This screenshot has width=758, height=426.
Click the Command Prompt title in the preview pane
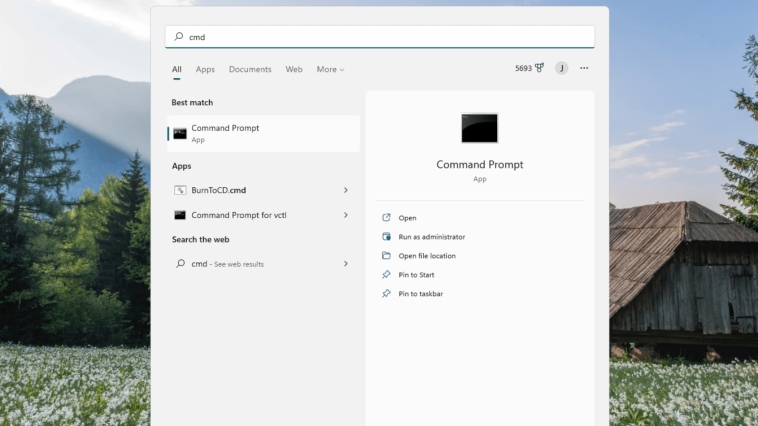tap(480, 165)
